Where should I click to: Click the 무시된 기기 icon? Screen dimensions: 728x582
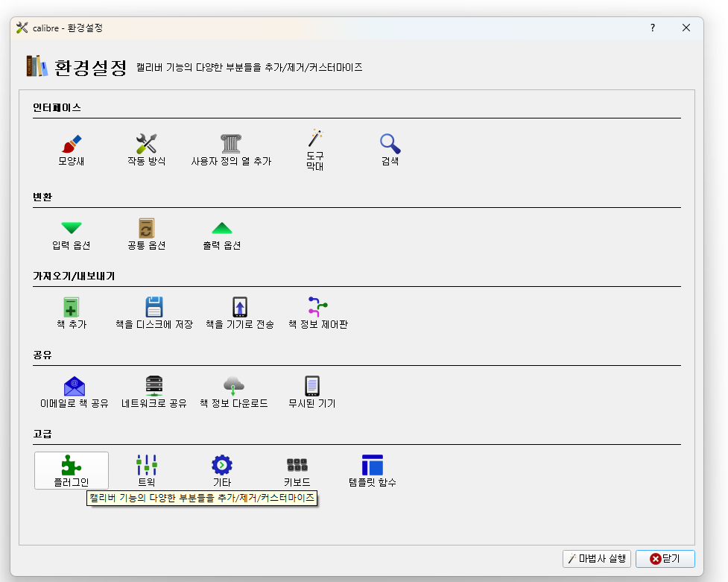pos(311,390)
